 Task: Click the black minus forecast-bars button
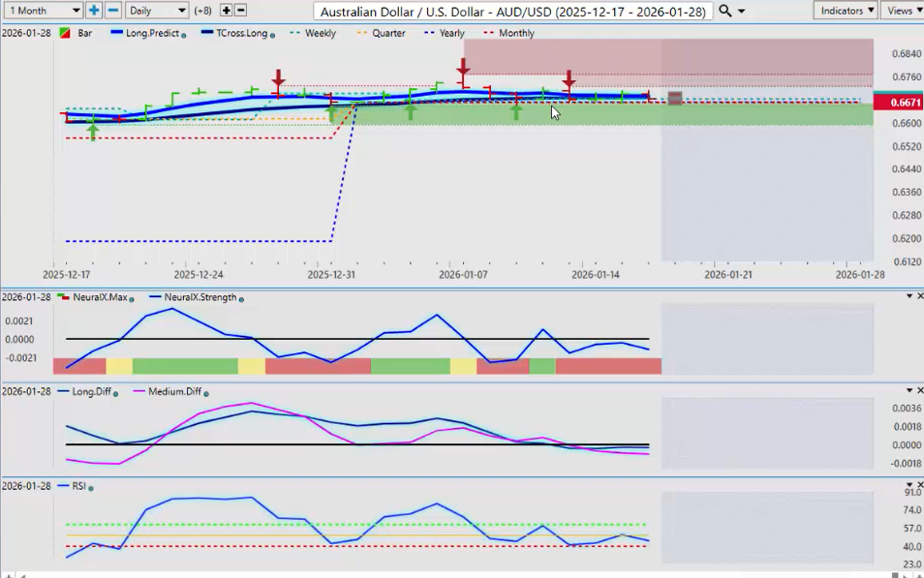pyautogui.click(x=241, y=10)
